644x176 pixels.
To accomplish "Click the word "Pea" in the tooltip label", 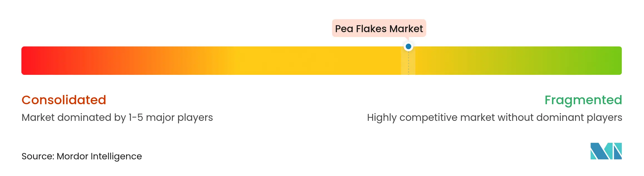I will (x=344, y=29).
